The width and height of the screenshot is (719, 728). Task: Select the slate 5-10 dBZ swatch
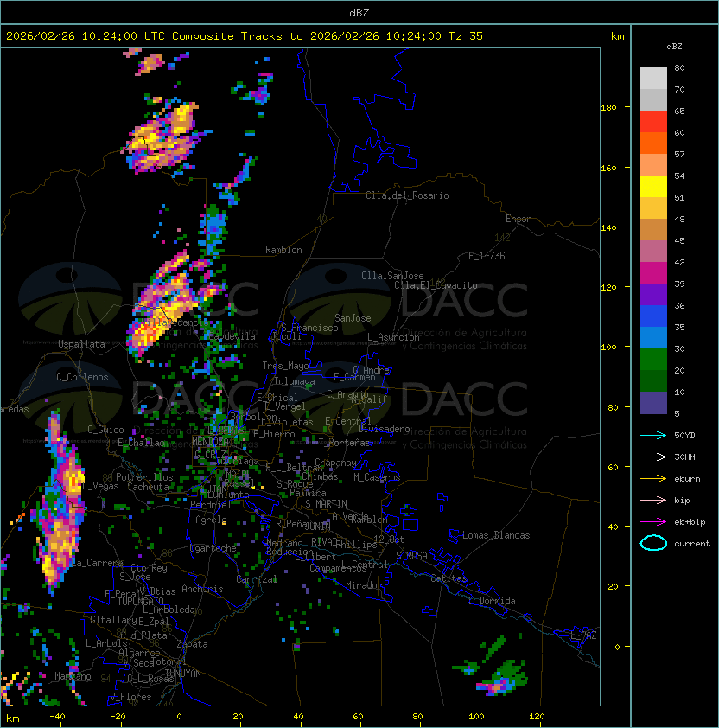(x=653, y=403)
